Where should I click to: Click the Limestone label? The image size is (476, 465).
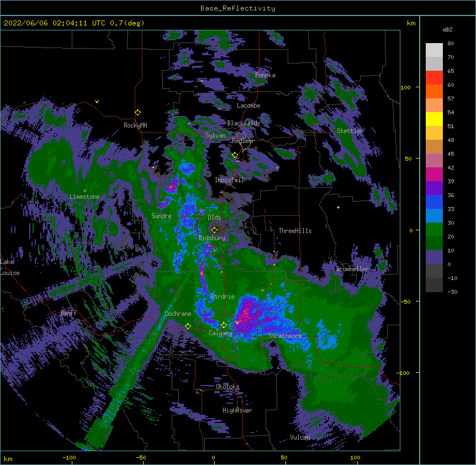pyautogui.click(x=84, y=197)
